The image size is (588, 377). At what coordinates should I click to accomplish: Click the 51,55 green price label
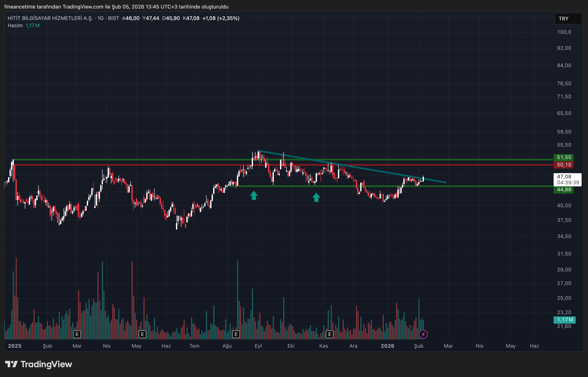564,157
